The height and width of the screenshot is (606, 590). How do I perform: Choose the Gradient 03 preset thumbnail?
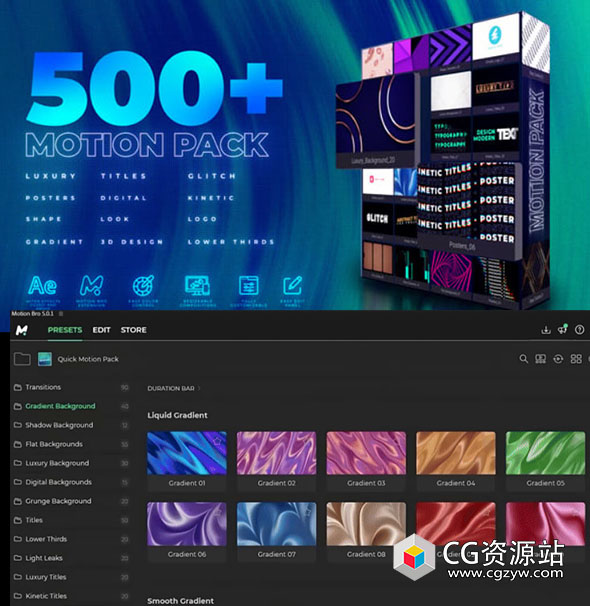(366, 453)
